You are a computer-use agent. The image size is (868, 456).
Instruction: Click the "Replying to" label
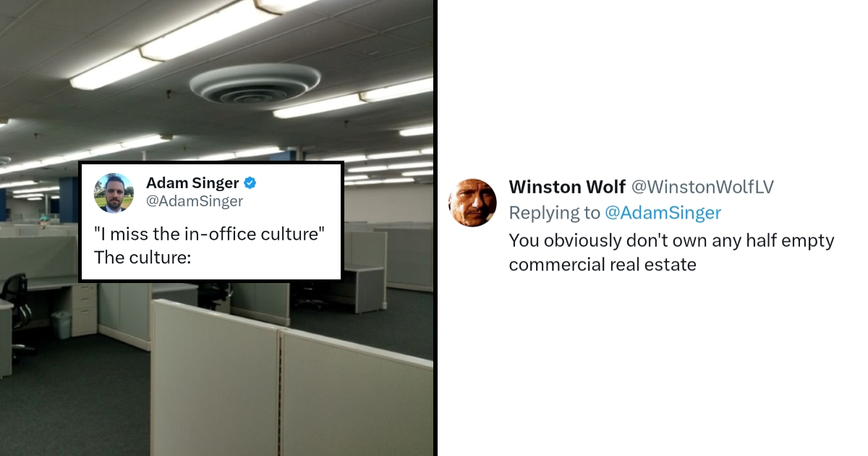click(555, 213)
